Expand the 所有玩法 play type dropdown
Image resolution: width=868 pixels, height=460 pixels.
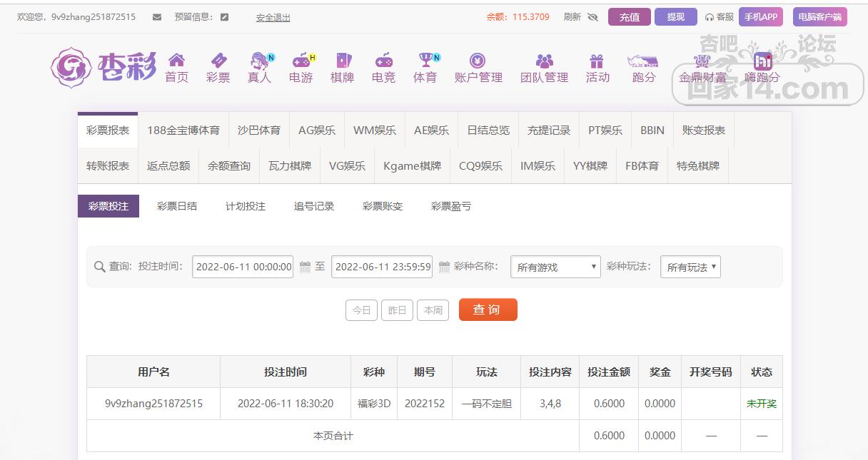(x=690, y=267)
